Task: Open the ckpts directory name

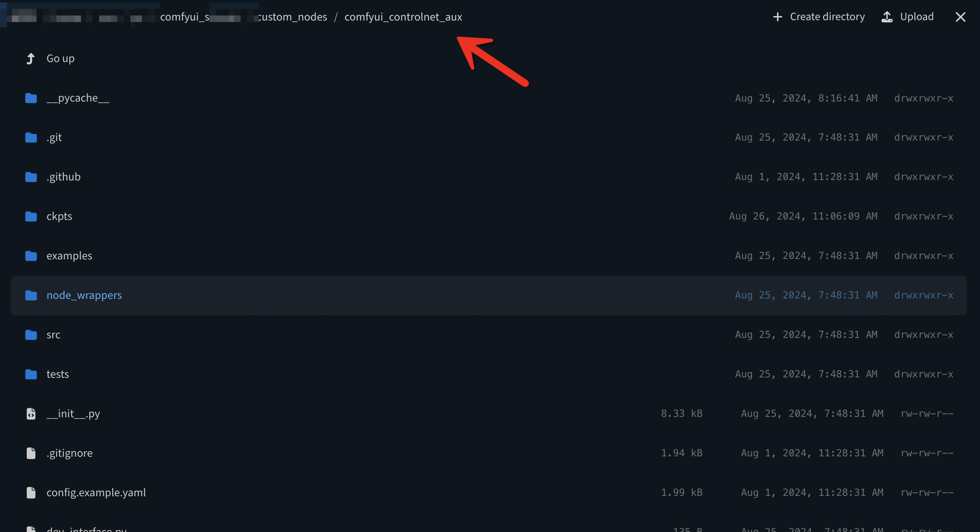Action: 59,216
